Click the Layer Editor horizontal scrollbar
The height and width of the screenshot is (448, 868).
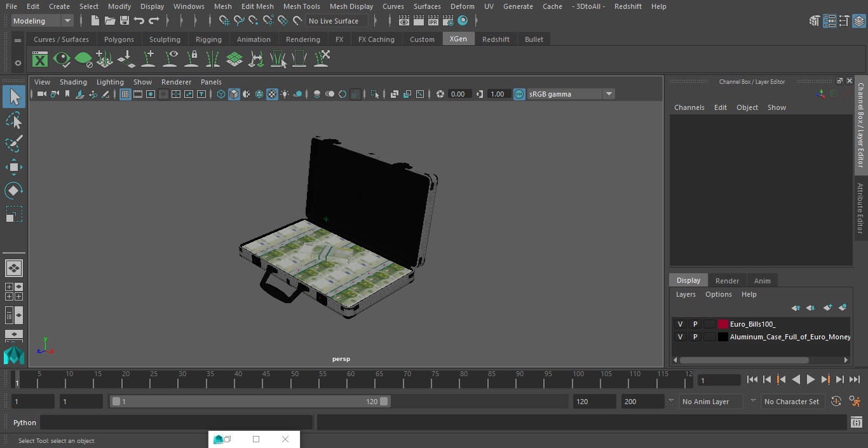(x=744, y=360)
